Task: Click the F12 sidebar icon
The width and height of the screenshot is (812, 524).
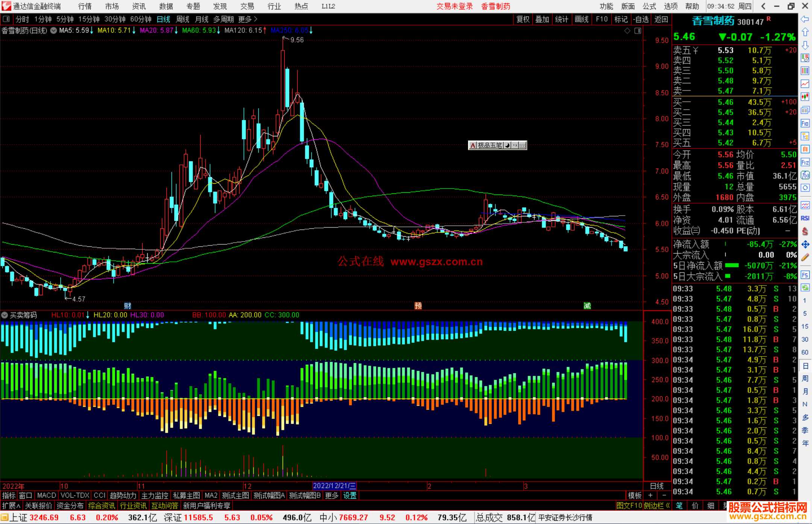Action: click(805, 162)
